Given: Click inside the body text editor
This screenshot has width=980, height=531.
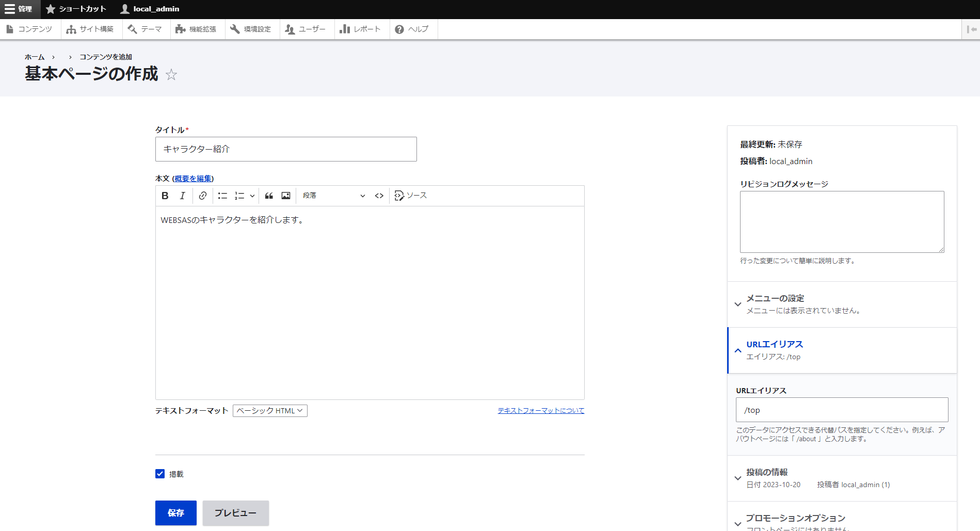Looking at the screenshot, I should tap(369, 302).
